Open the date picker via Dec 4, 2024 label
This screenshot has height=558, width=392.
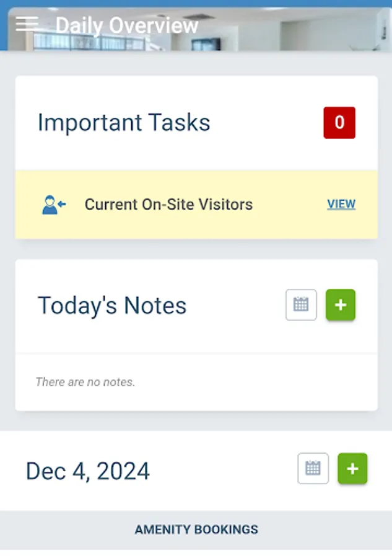(87, 471)
